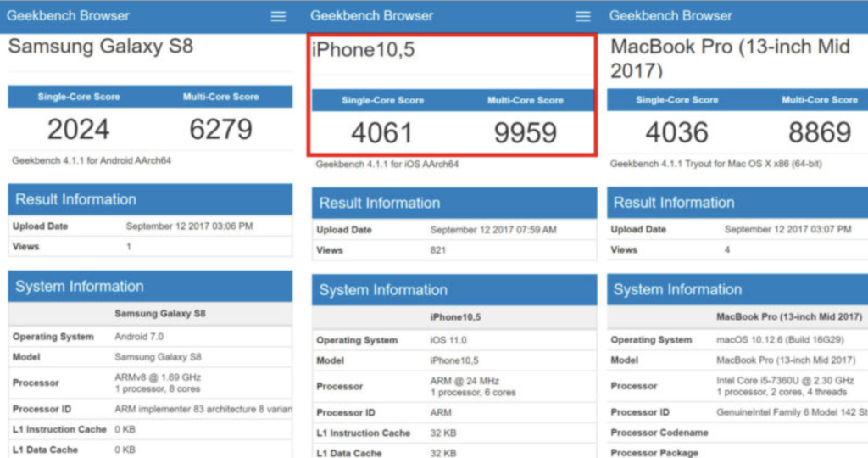This screenshot has width=868, height=458.
Task: Click Result Information header in MacBook Pro panel
Action: [x=737, y=202]
